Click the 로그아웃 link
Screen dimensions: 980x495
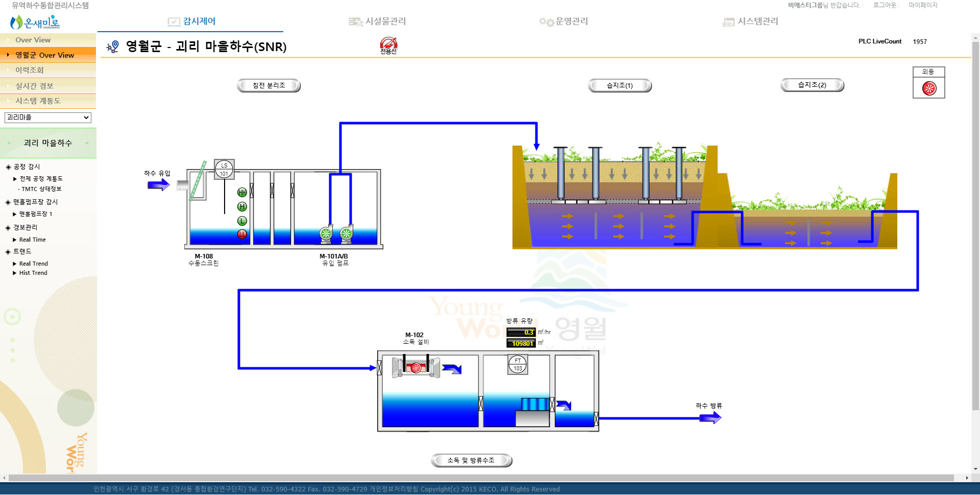point(885,5)
